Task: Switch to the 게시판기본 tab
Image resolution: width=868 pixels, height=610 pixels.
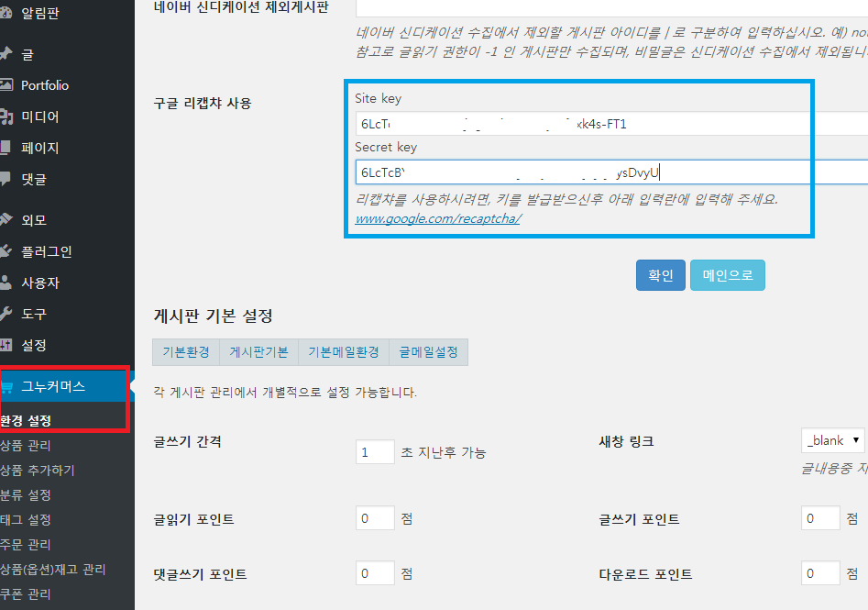Action: (x=259, y=352)
